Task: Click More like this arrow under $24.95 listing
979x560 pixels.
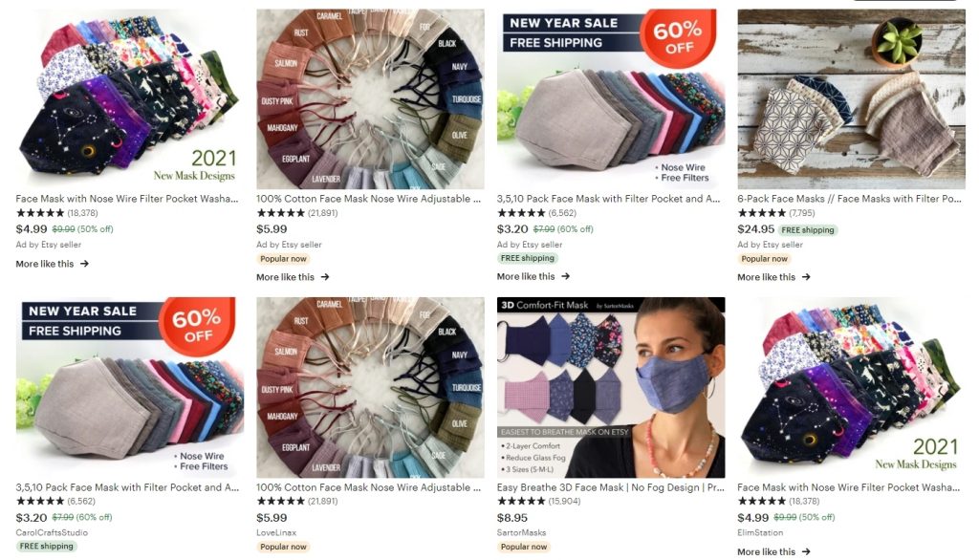Action: (806, 277)
